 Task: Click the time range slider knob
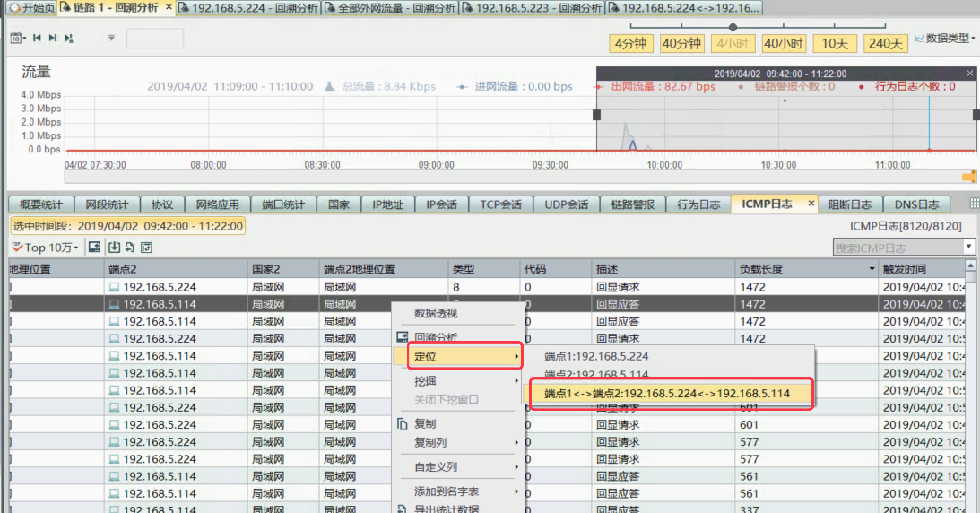tap(733, 27)
